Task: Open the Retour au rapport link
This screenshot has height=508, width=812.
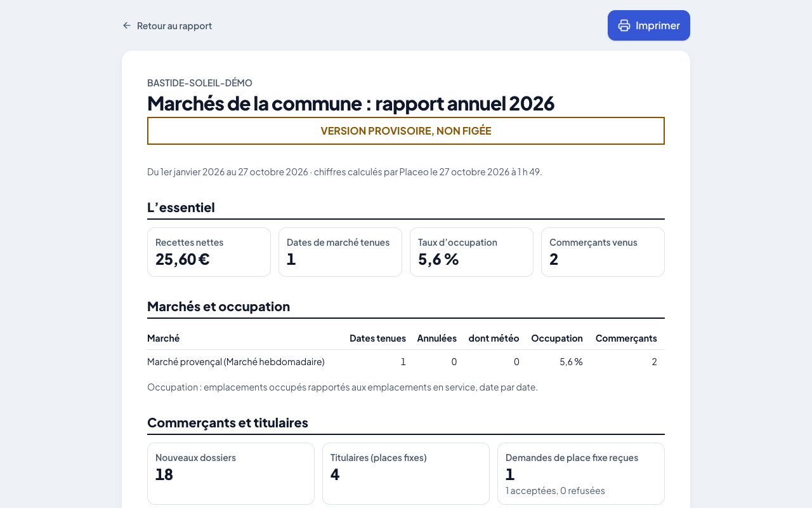Action: pyautogui.click(x=167, y=25)
